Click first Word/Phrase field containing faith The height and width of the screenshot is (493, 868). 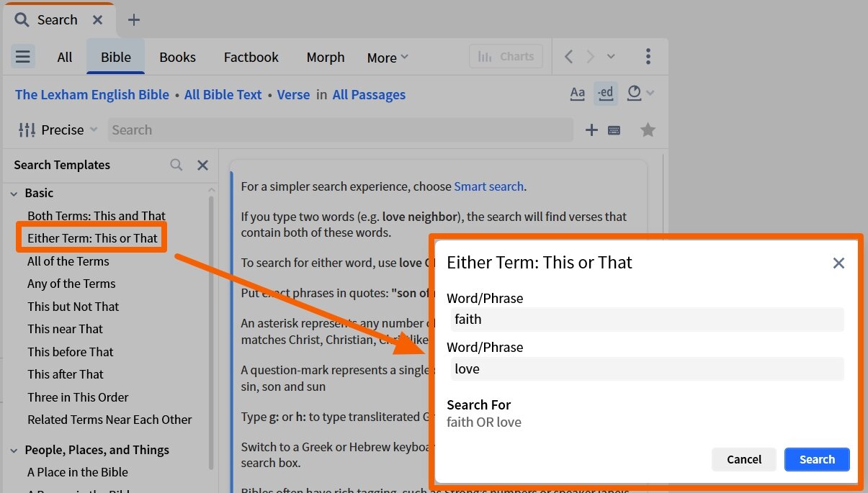coord(647,320)
